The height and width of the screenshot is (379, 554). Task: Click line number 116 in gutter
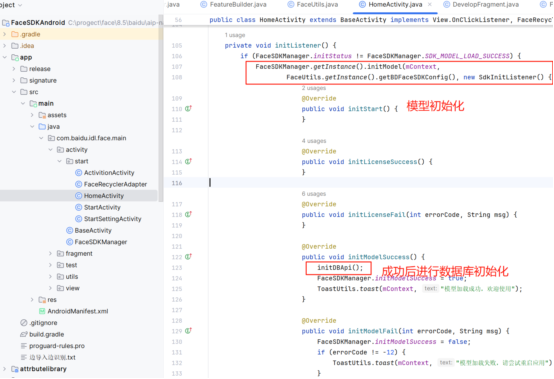(177, 183)
